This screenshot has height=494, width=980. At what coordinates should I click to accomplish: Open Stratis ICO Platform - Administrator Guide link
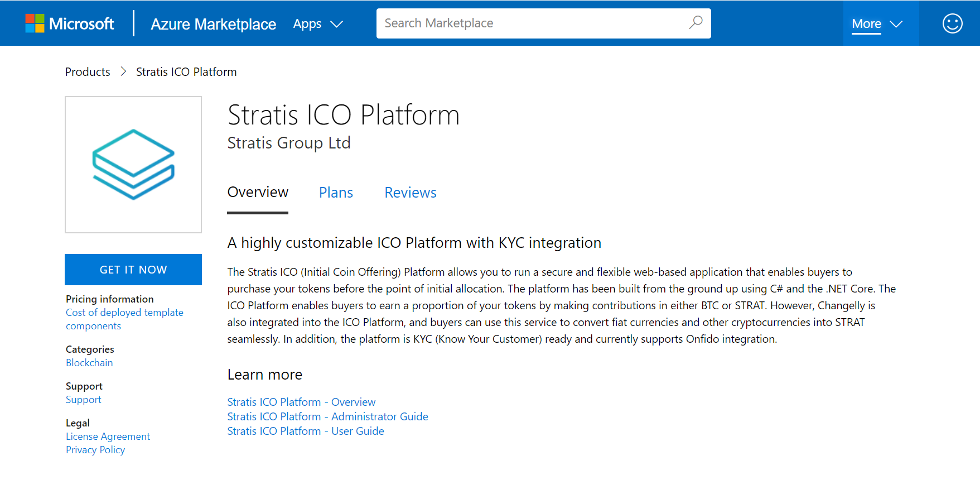(x=327, y=416)
